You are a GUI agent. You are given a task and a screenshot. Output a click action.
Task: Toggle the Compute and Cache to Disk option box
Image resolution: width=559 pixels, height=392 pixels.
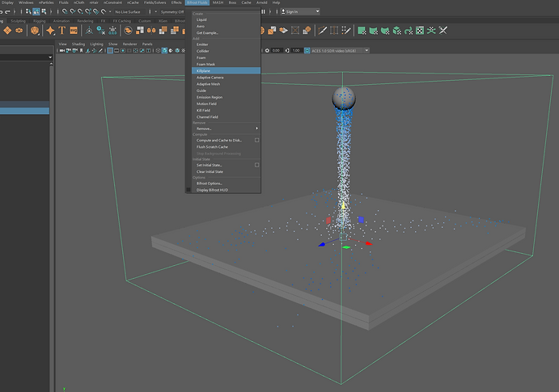click(256, 141)
